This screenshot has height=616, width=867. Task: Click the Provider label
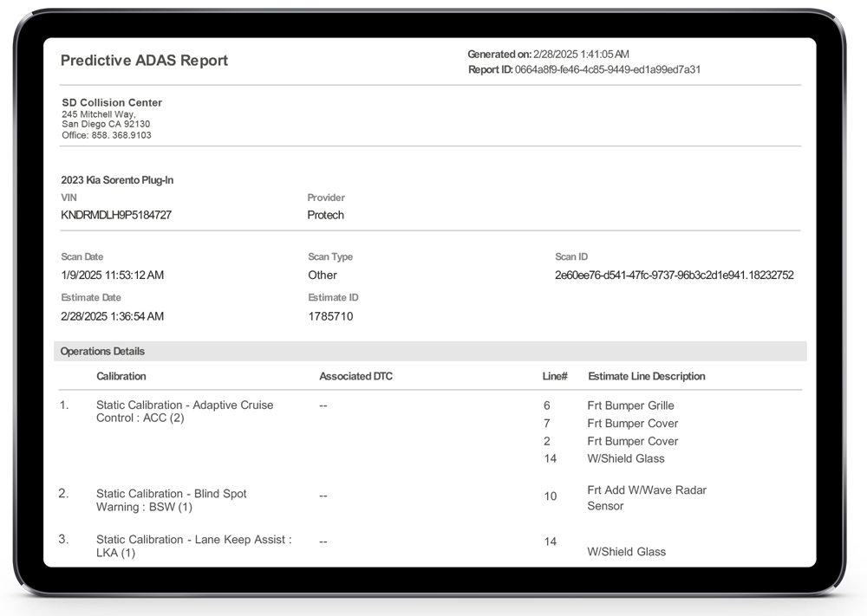tap(326, 198)
